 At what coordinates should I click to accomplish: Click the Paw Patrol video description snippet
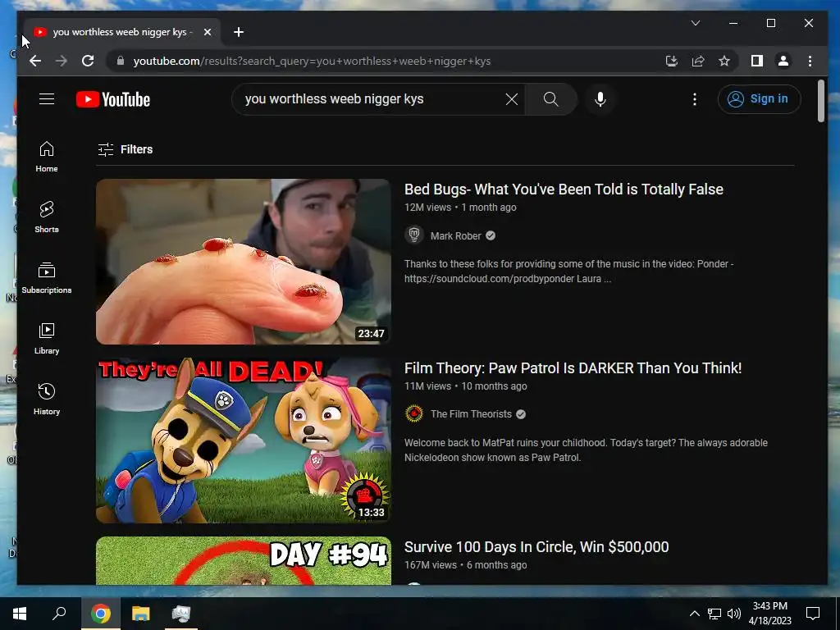586,450
